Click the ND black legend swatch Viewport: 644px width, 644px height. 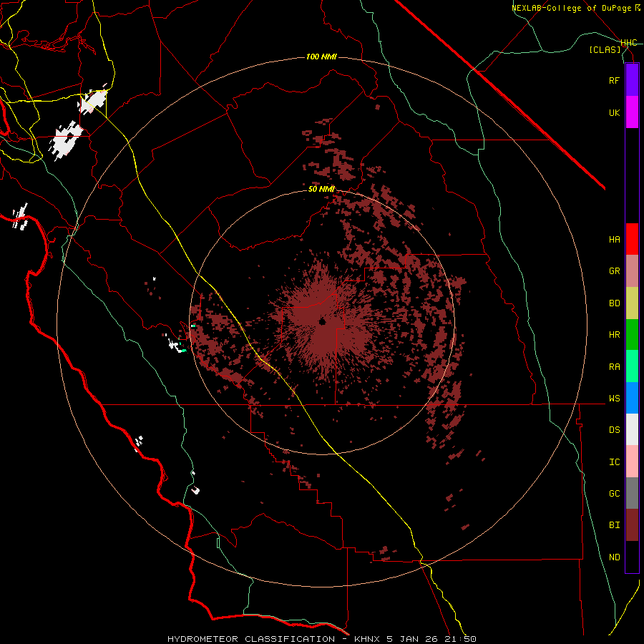(x=632, y=557)
